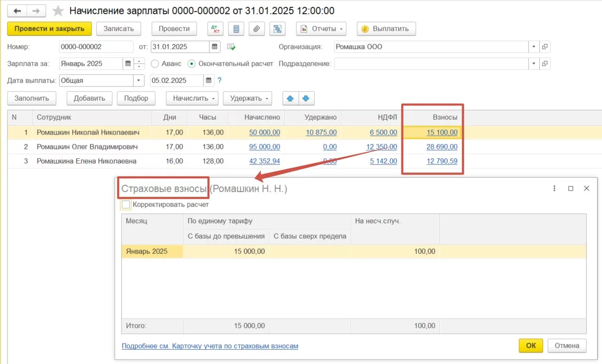The image size is (602, 364).
Task: Click the paperclip attachments icon
Action: pyautogui.click(x=256, y=28)
